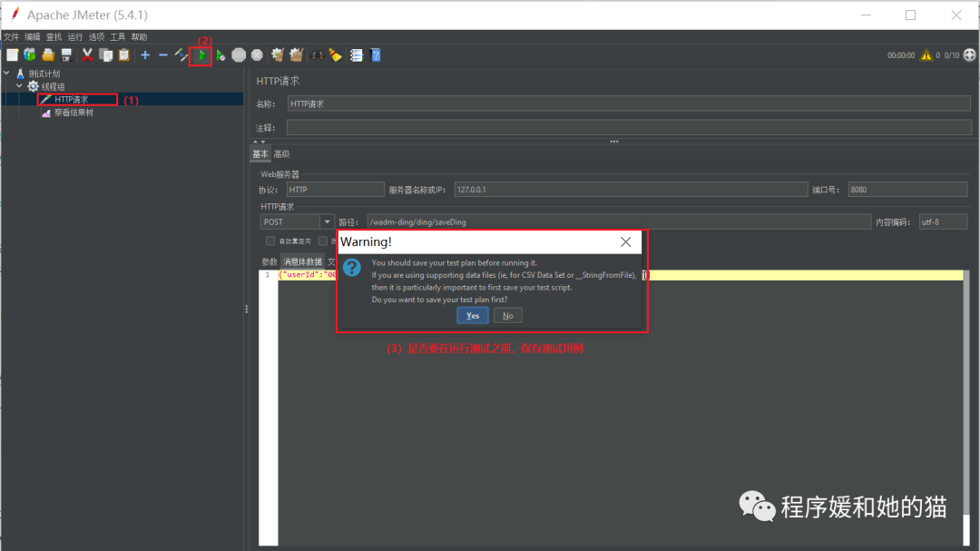Click the 名称 field containing HTTP请求
Image resolution: width=980 pixels, height=551 pixels.
click(x=629, y=103)
